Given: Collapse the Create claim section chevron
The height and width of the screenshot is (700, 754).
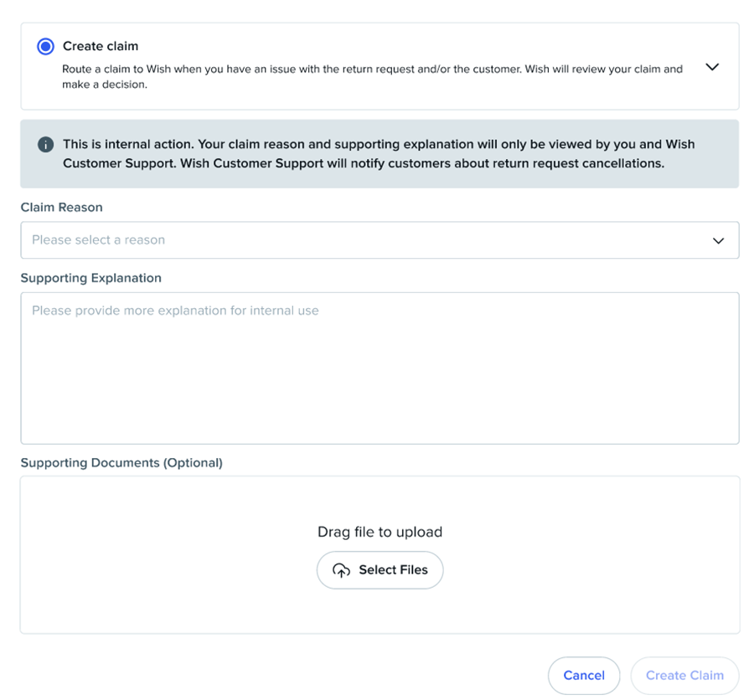Looking at the screenshot, I should (712, 67).
